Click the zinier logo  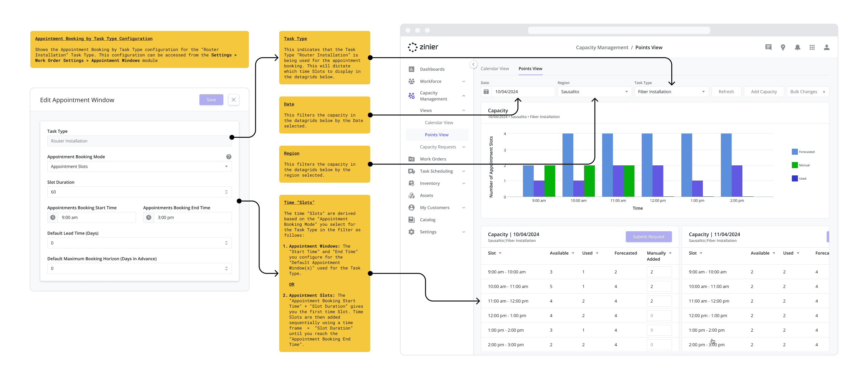(423, 47)
